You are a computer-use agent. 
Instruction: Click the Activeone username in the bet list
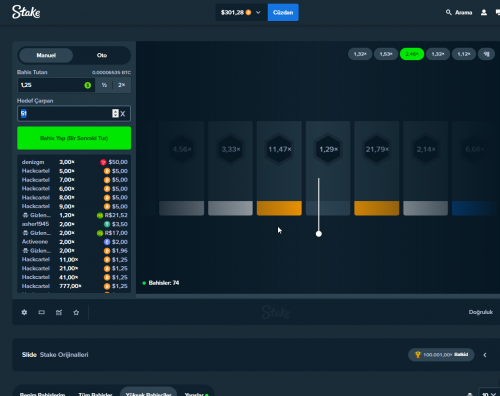(x=35, y=242)
